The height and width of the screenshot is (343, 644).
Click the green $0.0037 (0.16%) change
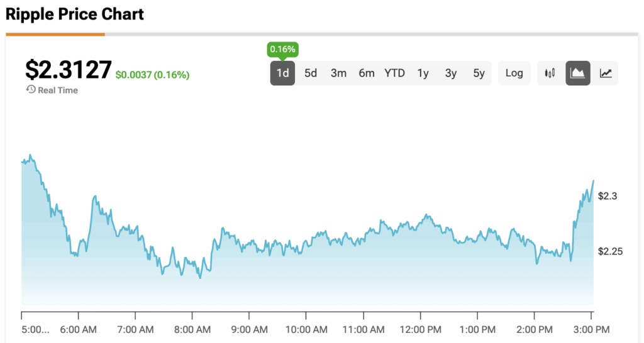click(152, 75)
